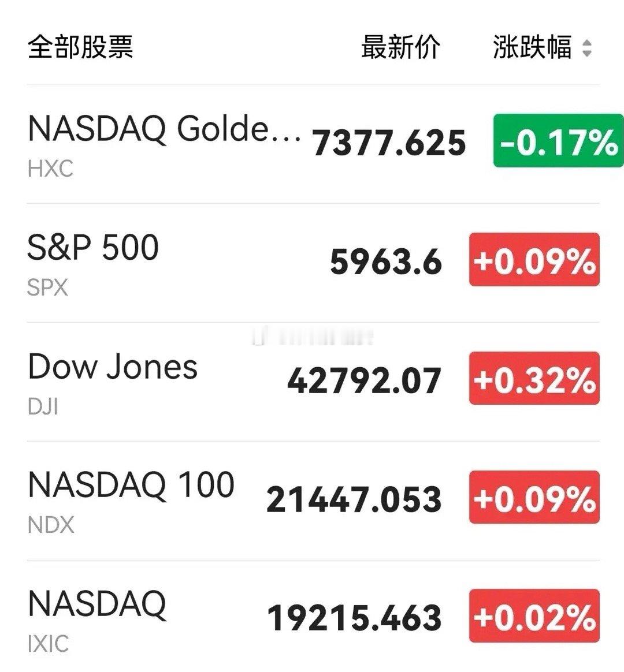Toggle the +0.32% Dow Jones badge

tap(534, 378)
